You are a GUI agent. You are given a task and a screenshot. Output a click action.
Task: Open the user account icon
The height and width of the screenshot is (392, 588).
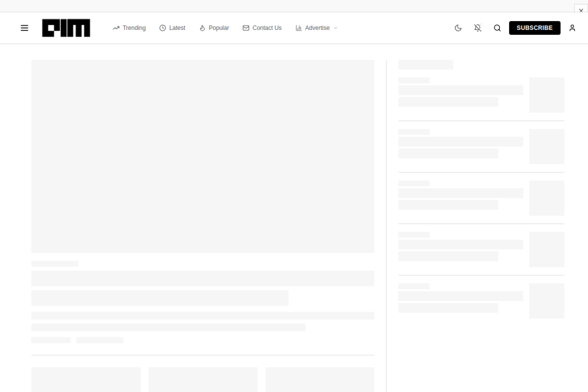tap(572, 28)
